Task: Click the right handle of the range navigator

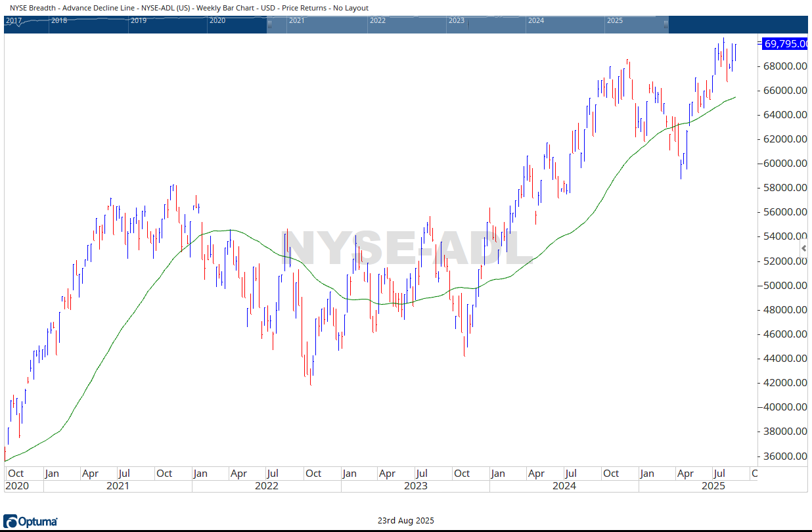Action: tap(665, 24)
